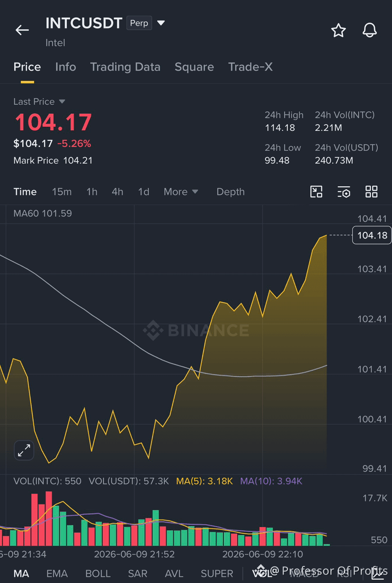This screenshot has width=392, height=583.
Task: Open the chart drawing tools icon
Action: pos(316,191)
